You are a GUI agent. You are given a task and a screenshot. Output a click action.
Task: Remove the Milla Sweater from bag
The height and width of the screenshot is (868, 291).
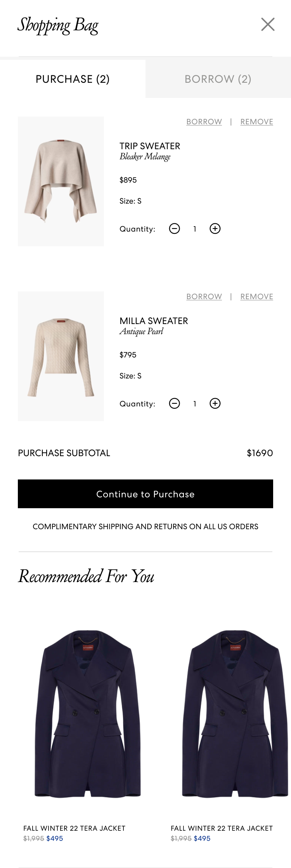256,297
